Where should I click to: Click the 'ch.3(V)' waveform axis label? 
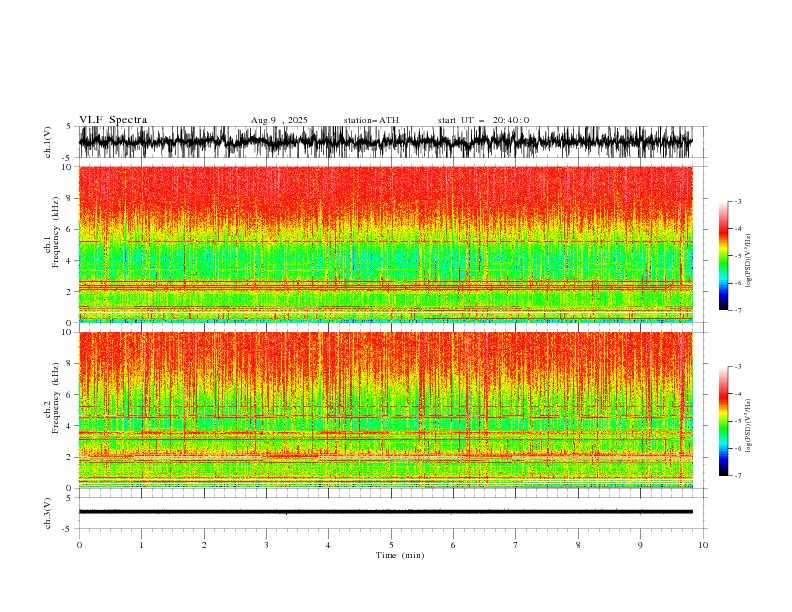click(48, 513)
